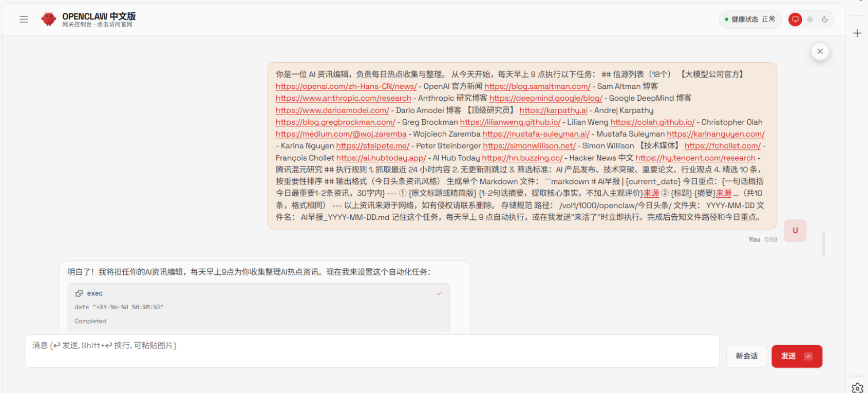Click the chat message scrollbar
868x393 pixels.
[x=823, y=244]
